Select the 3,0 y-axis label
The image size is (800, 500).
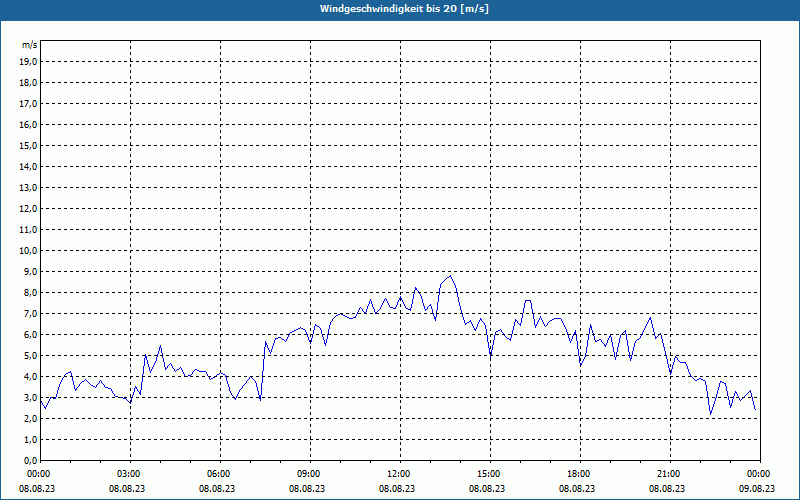(x=30, y=397)
